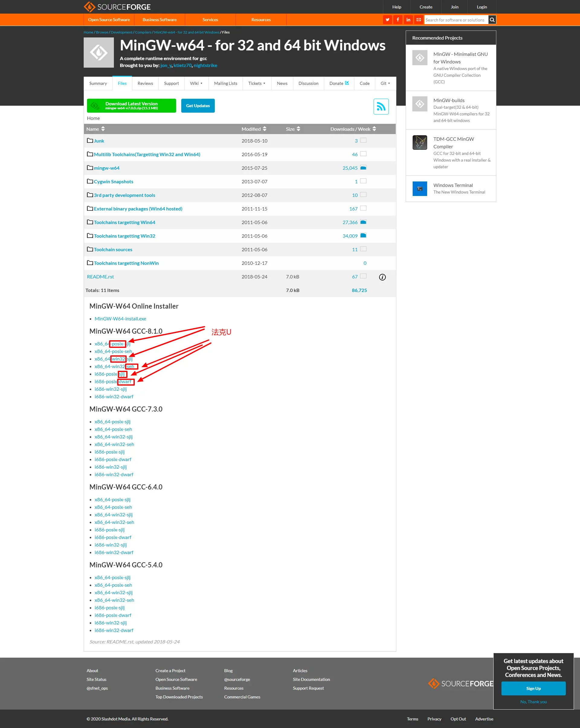Expand the Wiki tab dropdown
Screen dimensions: 580x728
pos(196,83)
